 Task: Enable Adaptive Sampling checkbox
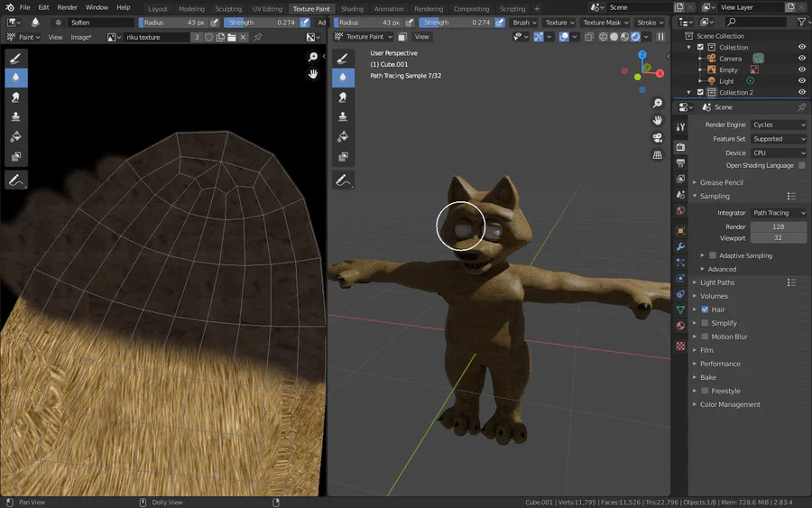pos(713,255)
